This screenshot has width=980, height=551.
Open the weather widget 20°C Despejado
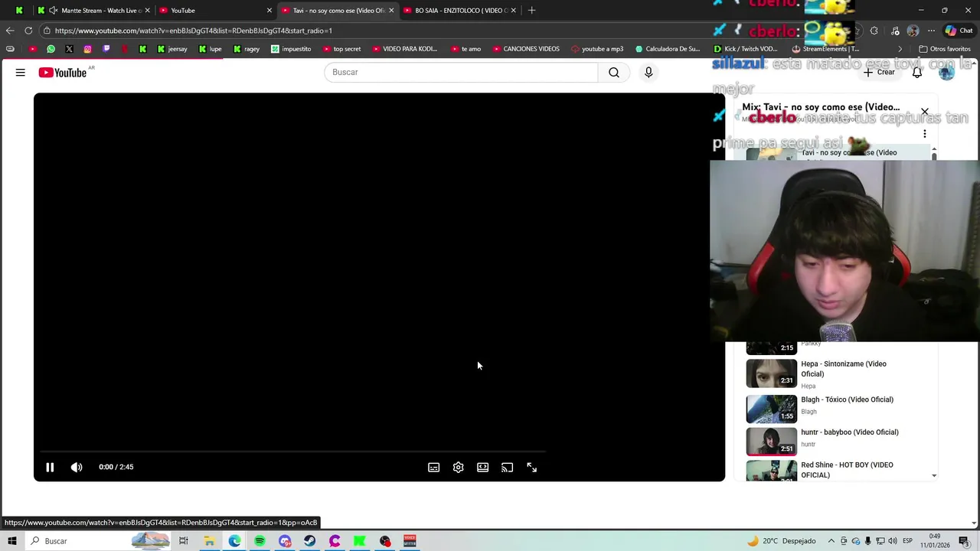tap(781, 541)
